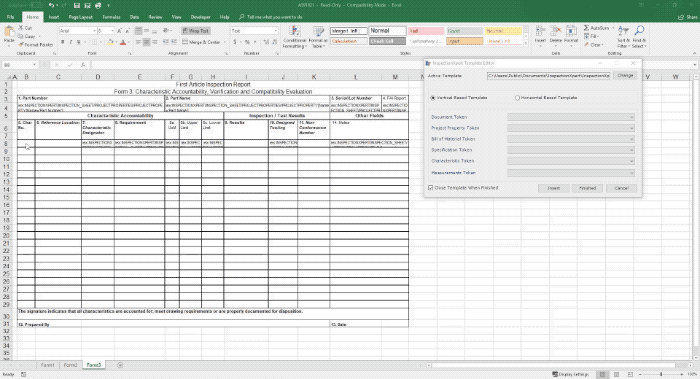The width and height of the screenshot is (700, 379).
Task: Open Conditional Formatting
Action: click(x=294, y=37)
